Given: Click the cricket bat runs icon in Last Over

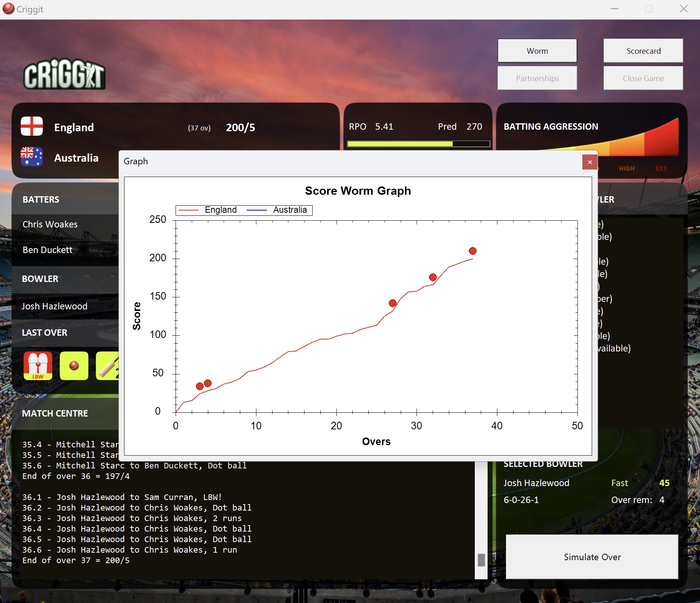Looking at the screenshot, I should point(108,366).
